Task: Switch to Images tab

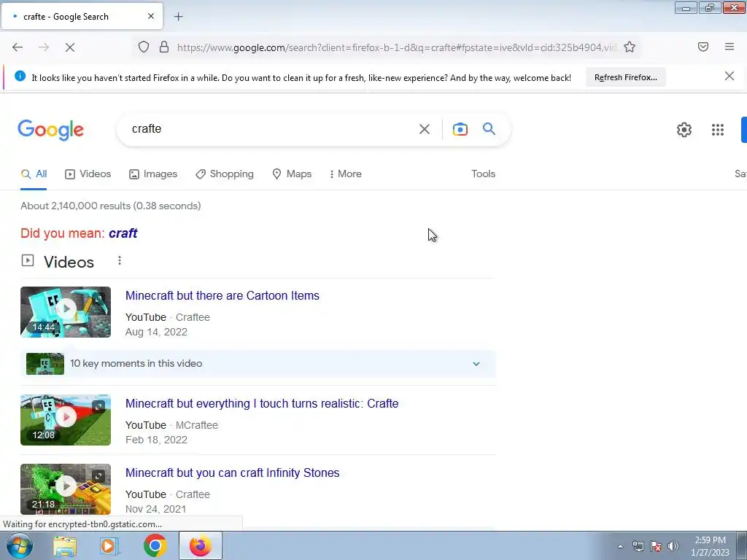Action: click(x=153, y=174)
